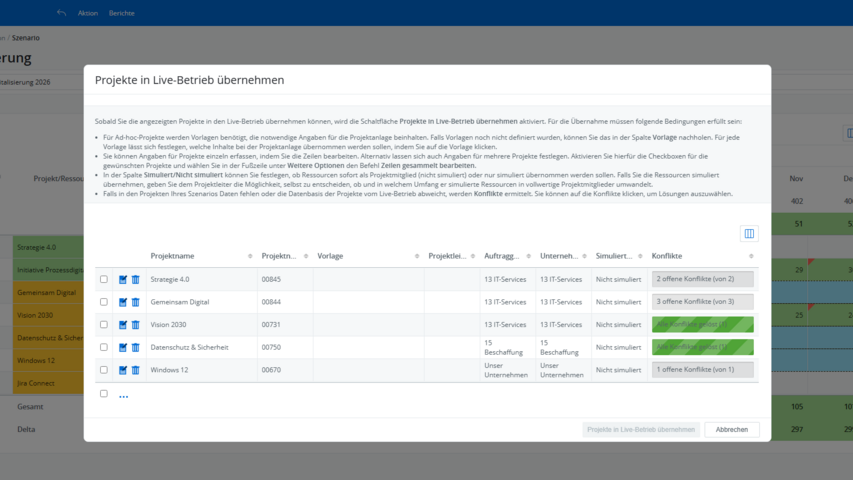The width and height of the screenshot is (853, 480).
Task: Open the Aktion menu
Action: (x=88, y=13)
